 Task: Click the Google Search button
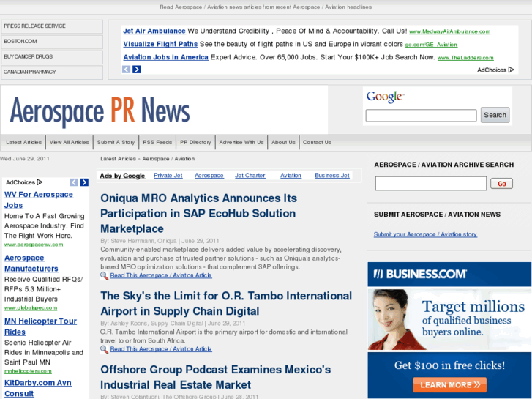(495, 115)
